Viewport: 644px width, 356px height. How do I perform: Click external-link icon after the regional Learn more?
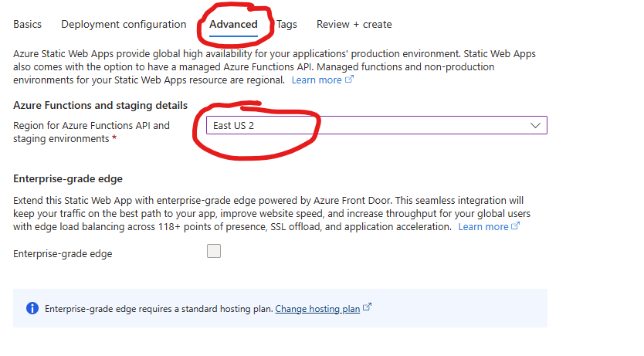point(349,80)
